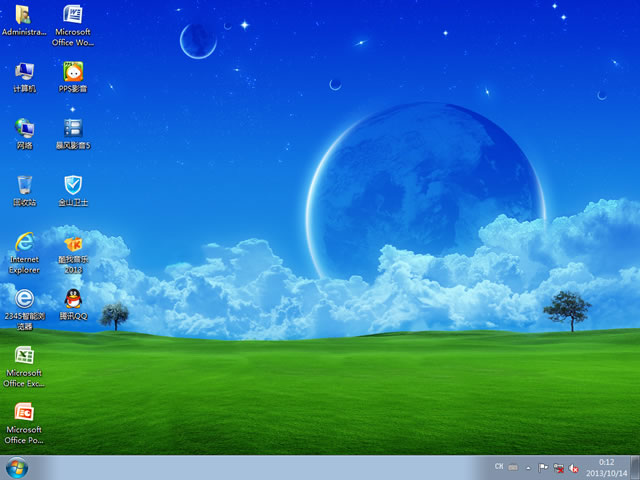Click the 酷我音乐 2013 icon

pos(73,243)
